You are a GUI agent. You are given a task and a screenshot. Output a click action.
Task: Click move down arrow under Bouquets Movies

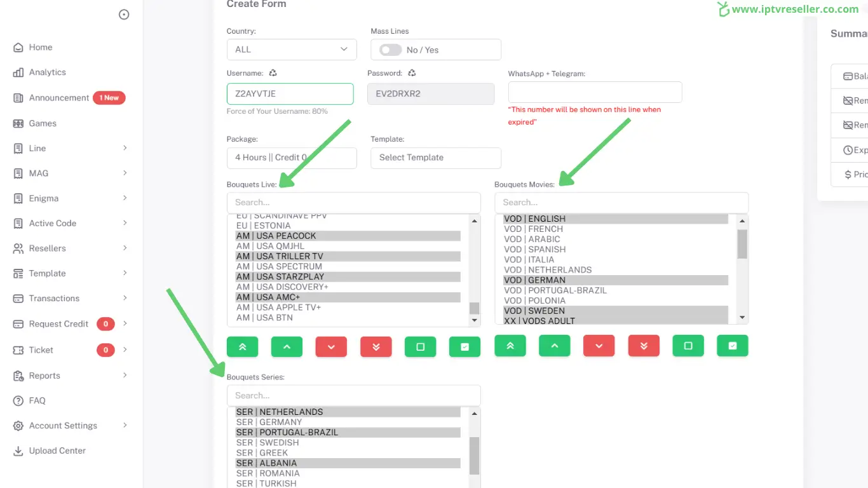[599, 346]
